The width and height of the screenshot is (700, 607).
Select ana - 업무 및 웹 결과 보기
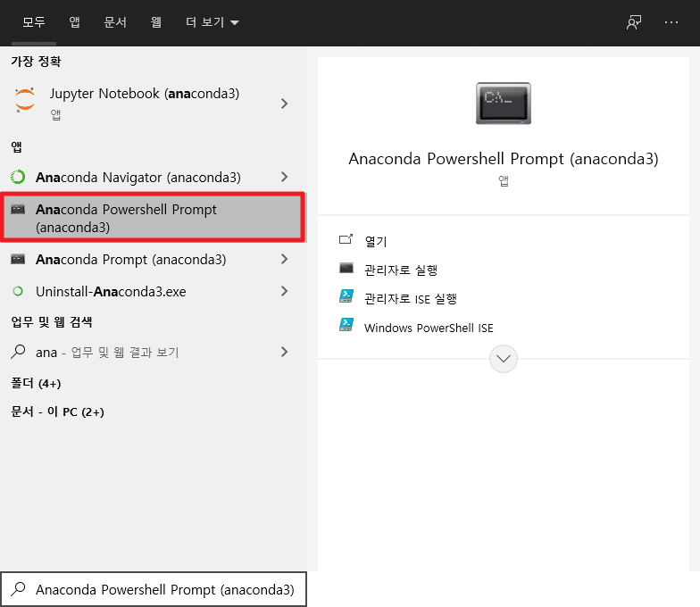tap(154, 352)
